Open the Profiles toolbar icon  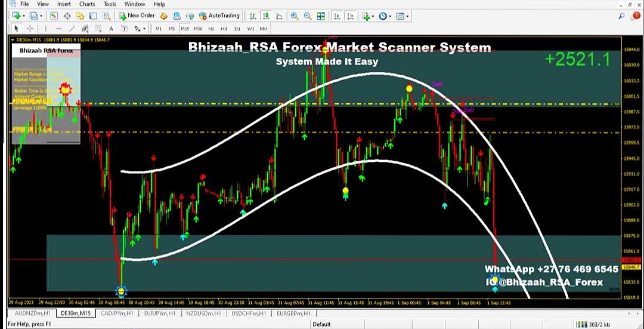tap(33, 16)
